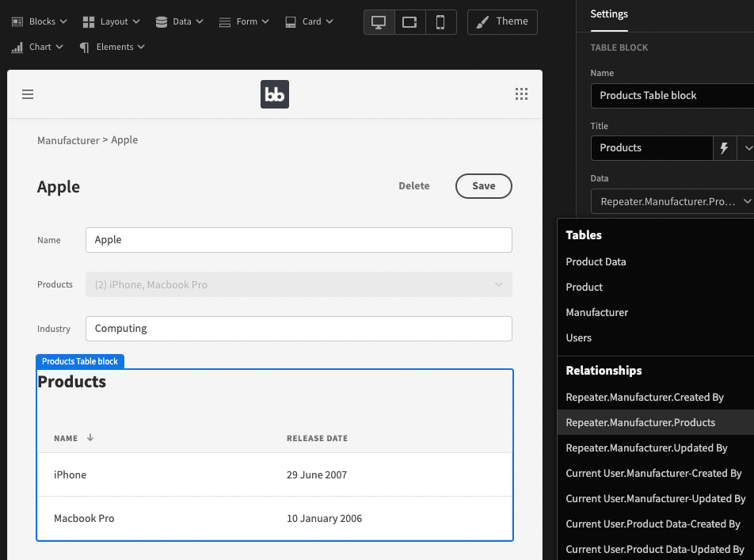The height and width of the screenshot is (560, 754).
Task: Click the apps grid icon
Action: click(521, 94)
